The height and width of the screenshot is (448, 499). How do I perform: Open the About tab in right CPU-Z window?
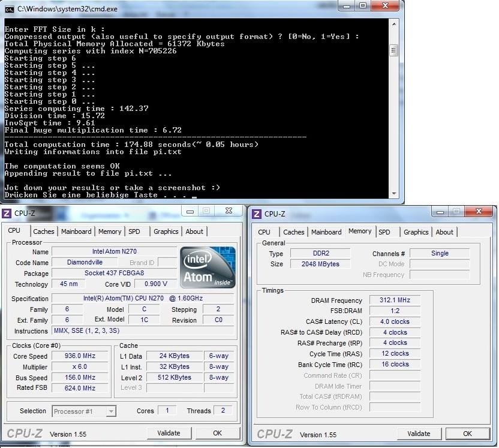point(444,232)
